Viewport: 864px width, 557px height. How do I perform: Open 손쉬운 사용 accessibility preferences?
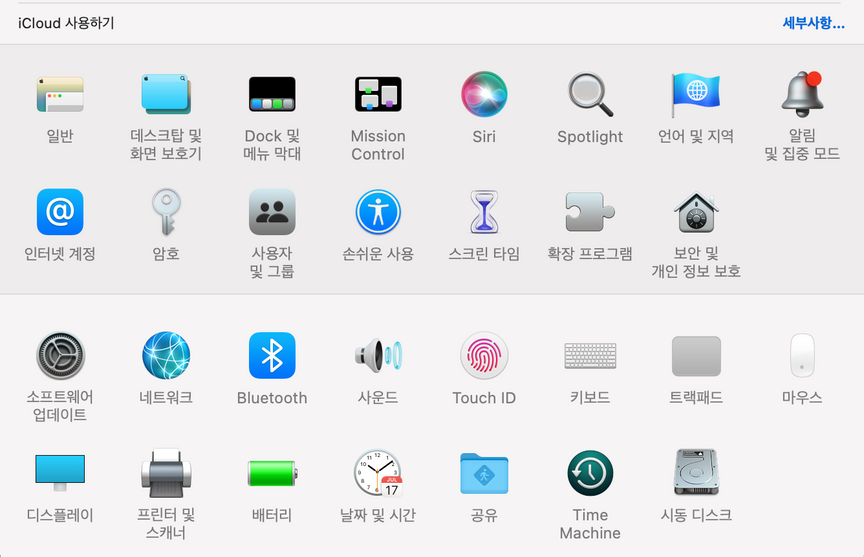pos(378,212)
